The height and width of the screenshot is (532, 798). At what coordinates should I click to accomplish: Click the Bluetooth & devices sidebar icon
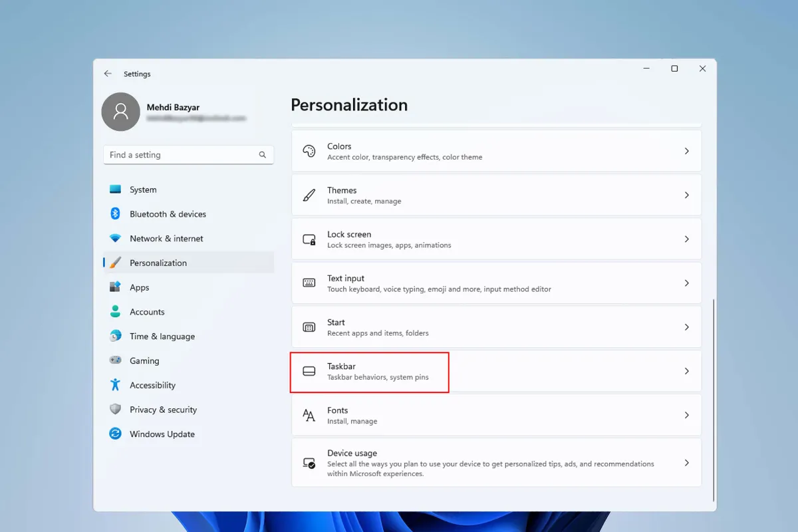[x=115, y=213]
